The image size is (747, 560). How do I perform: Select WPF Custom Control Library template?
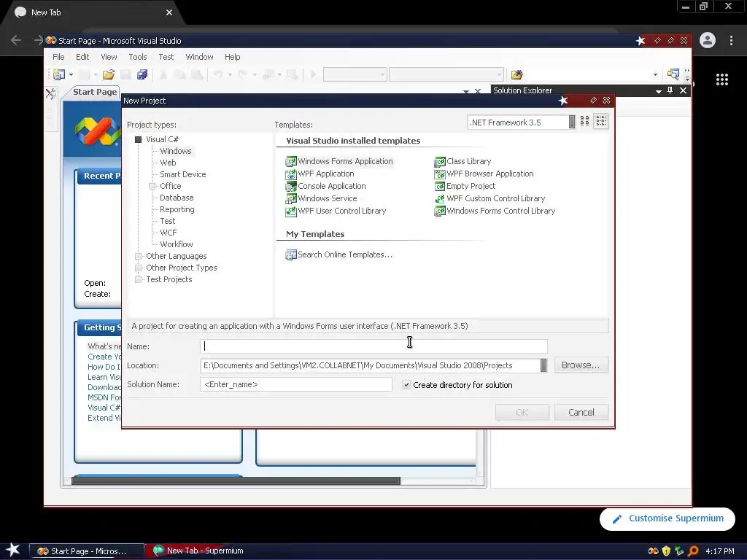click(489, 198)
